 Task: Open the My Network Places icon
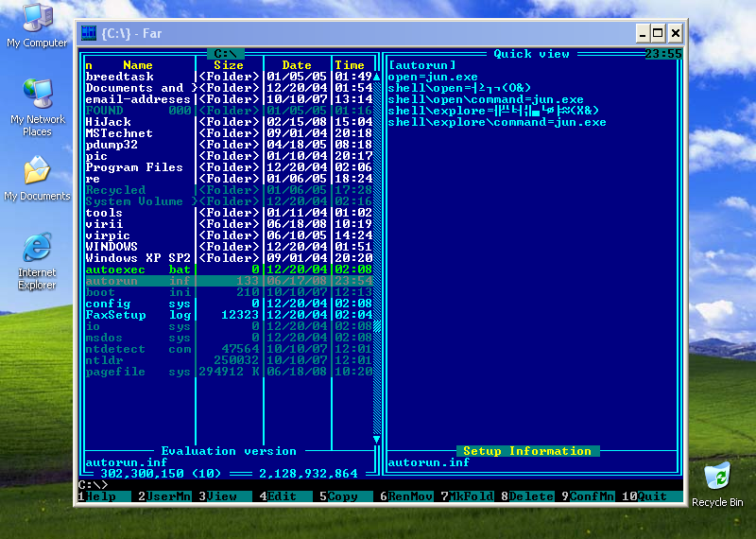[x=38, y=107]
